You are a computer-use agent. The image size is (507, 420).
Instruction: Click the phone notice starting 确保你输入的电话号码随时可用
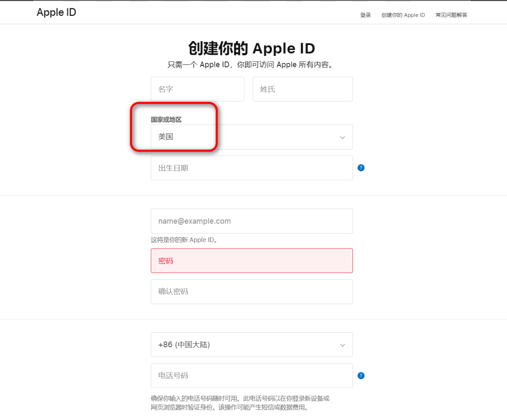[x=240, y=403]
